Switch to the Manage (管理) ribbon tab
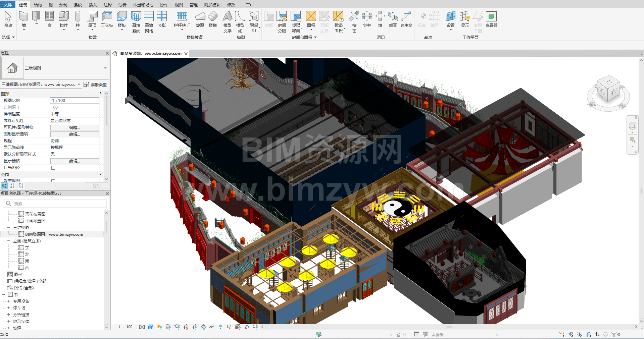644x339 pixels. [194, 5]
